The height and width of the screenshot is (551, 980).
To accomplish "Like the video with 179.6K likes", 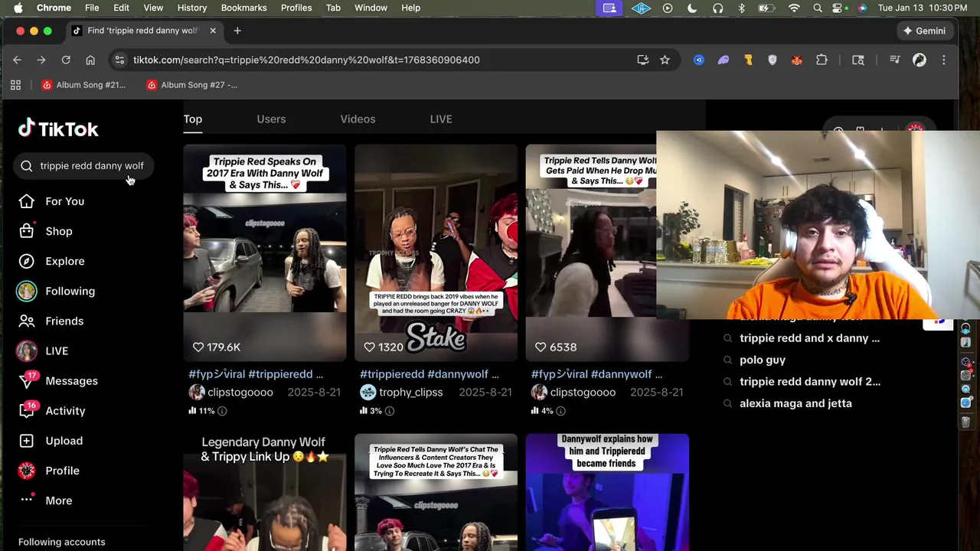I will pos(198,347).
